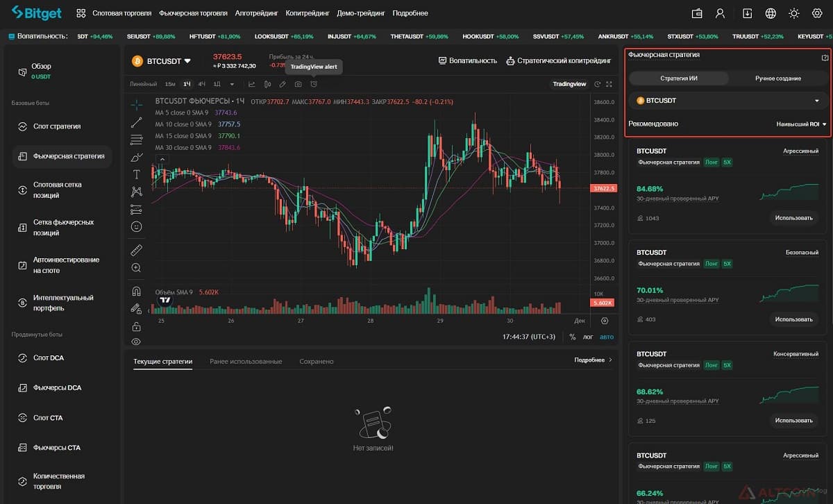Screen dimensions: 833x504
Task: Open the more timeframes dropdown arrow
Action: (x=230, y=84)
